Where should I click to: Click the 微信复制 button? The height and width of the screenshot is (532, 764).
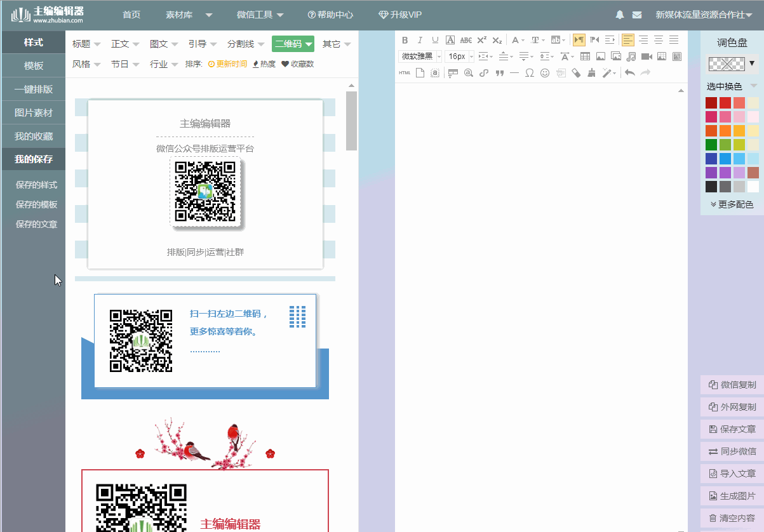point(732,385)
